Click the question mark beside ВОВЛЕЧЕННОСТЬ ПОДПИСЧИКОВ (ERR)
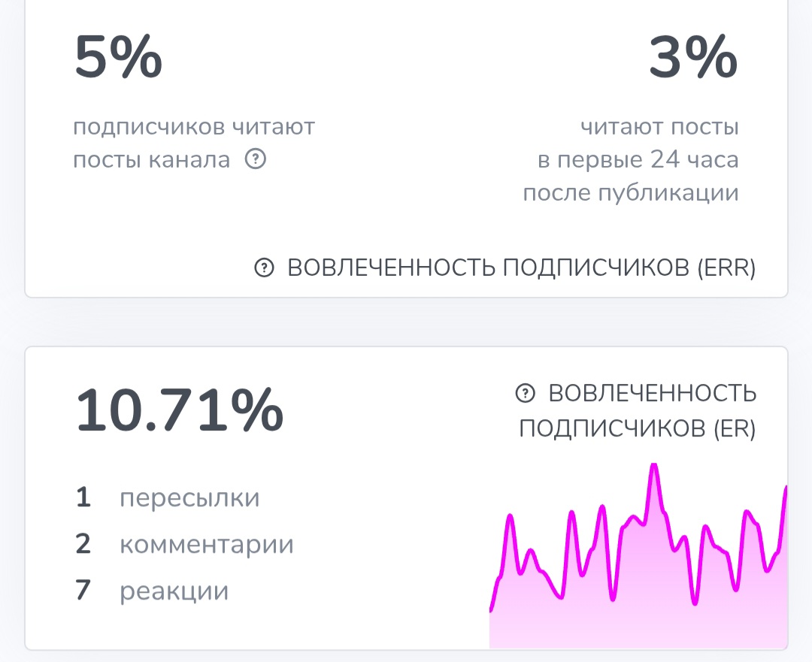This screenshot has height=662, width=812. [x=263, y=268]
